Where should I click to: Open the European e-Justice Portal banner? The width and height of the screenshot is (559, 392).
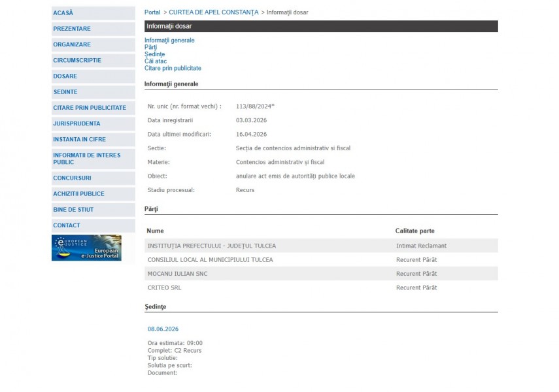tap(86, 248)
